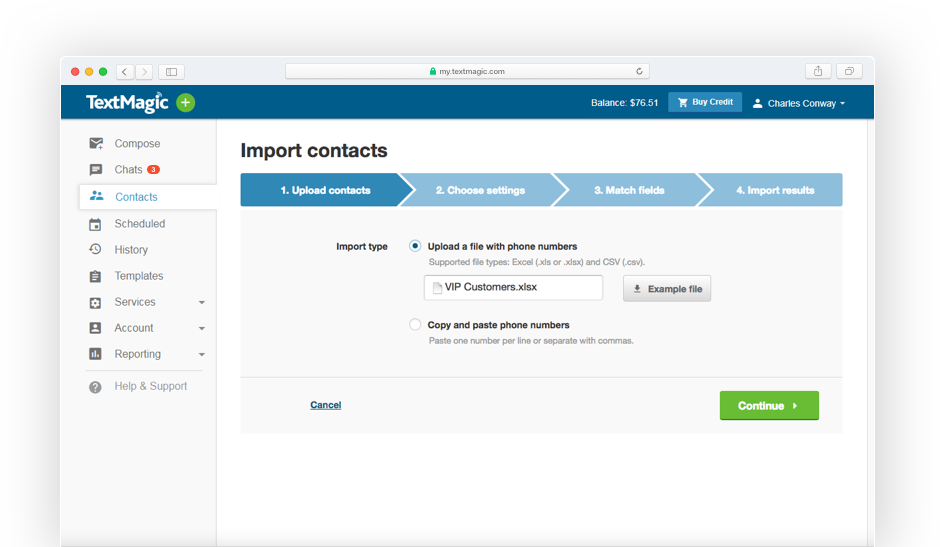Click the VIP Customers.xlsx file field
Viewport: 940px width, 547px height.
point(513,288)
